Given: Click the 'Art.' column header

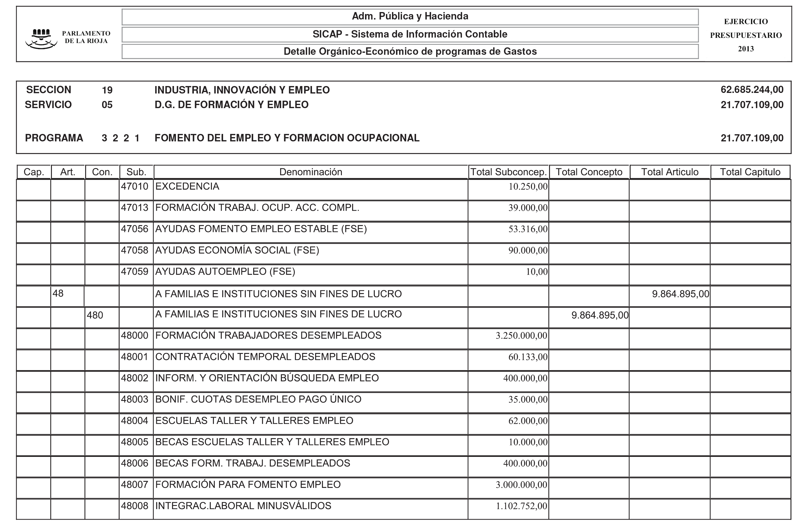Looking at the screenshot, I should [x=68, y=172].
